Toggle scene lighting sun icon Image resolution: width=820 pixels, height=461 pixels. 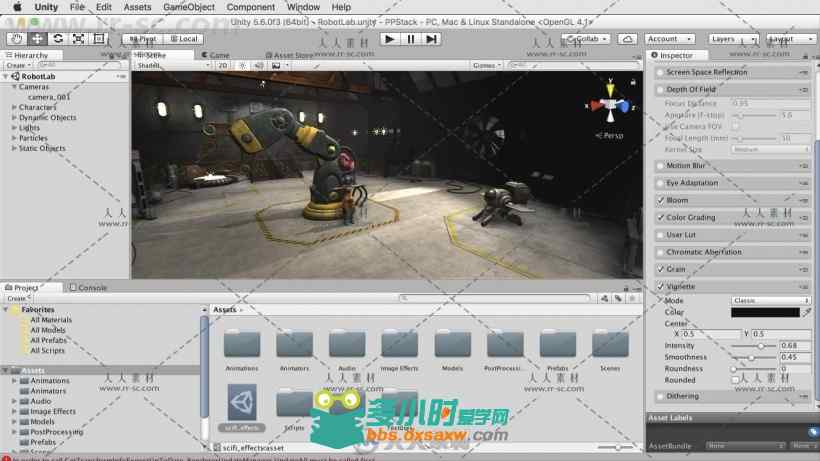(x=242, y=65)
